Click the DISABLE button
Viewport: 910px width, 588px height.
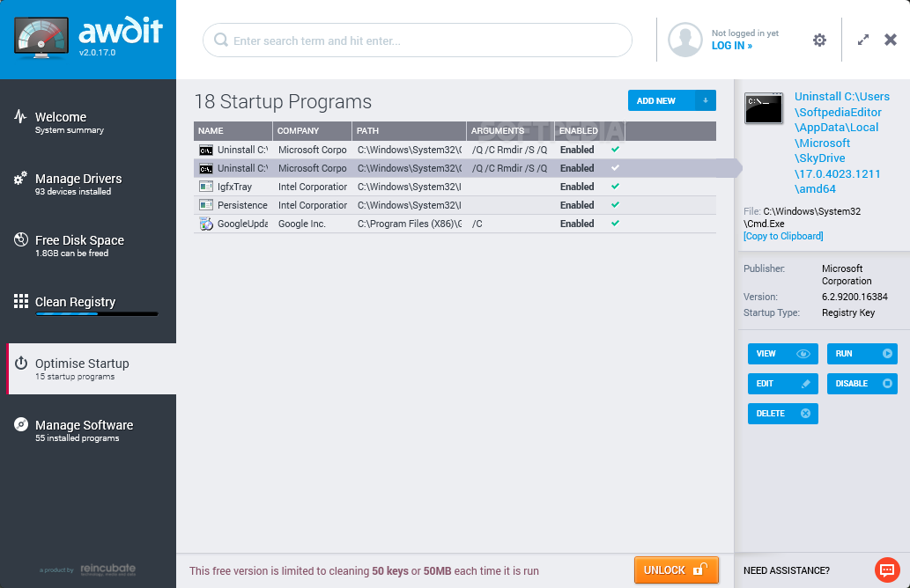862,384
